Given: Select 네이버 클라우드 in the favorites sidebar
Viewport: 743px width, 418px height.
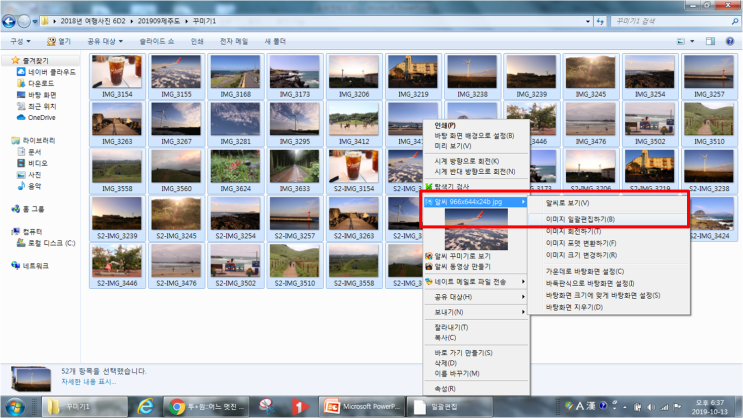Looking at the screenshot, I should 46,72.
